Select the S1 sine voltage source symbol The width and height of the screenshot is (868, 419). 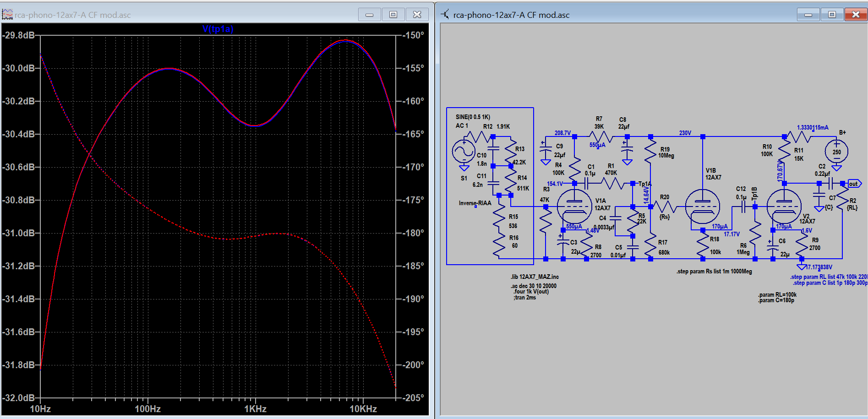464,152
